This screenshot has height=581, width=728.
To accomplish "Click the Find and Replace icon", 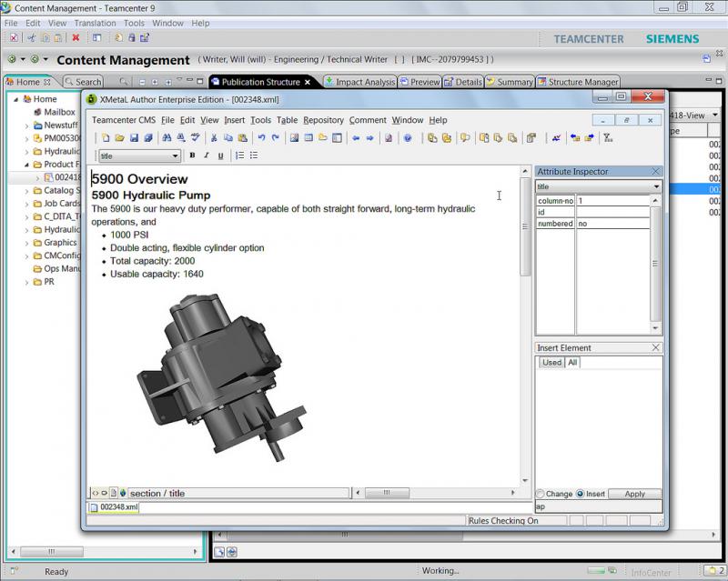I will pos(180,138).
